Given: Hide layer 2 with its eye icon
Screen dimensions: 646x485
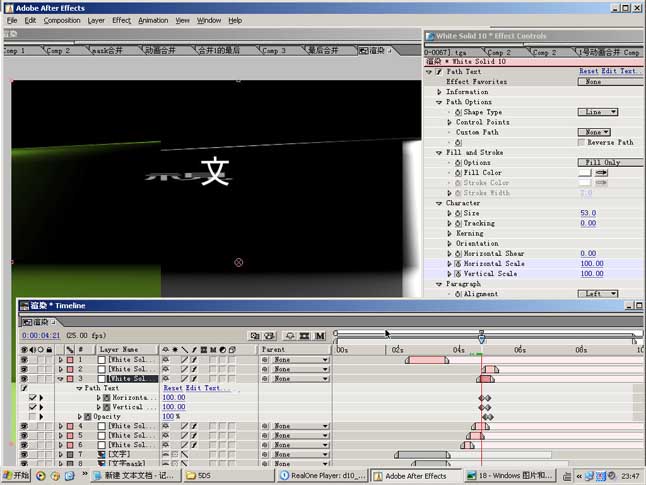Looking at the screenshot, I should coord(24,369).
